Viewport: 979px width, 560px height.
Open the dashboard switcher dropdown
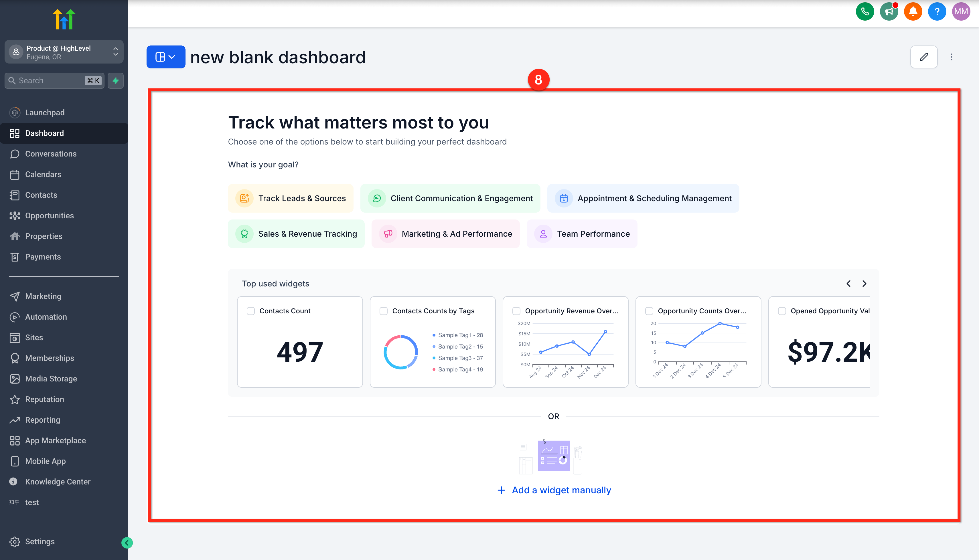tap(166, 57)
